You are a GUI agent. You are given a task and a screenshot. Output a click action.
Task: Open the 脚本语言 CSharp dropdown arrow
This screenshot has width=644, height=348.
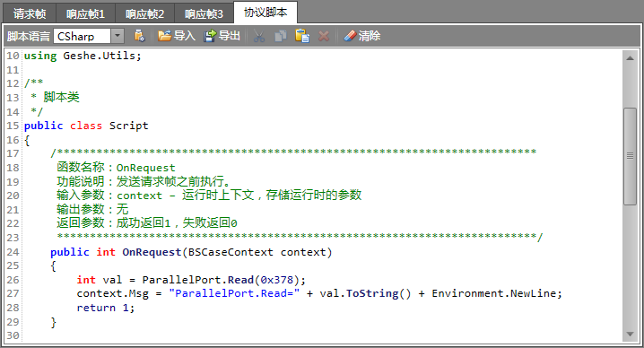[x=117, y=36]
